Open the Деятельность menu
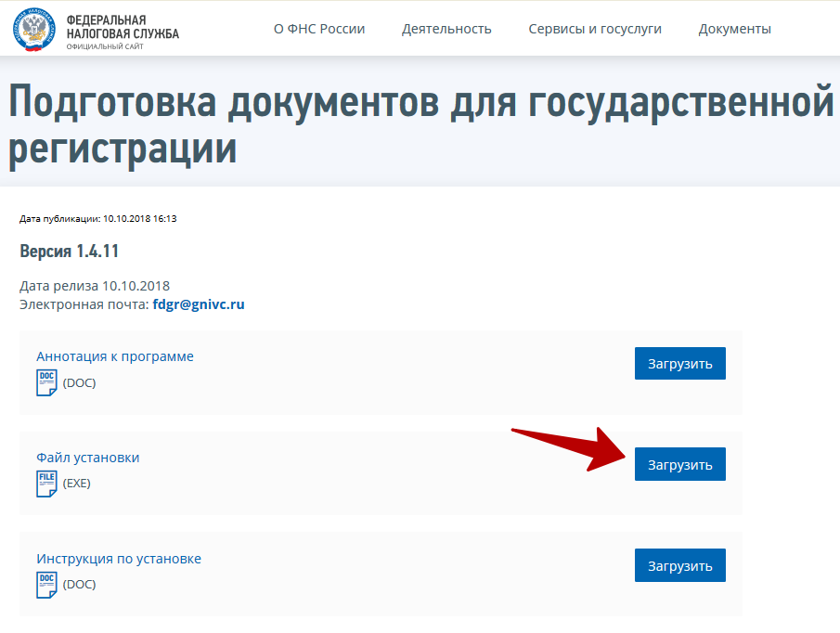 coord(446,29)
